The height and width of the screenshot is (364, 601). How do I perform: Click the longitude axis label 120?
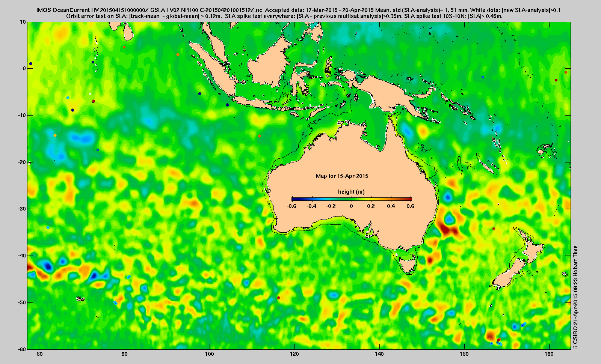pyautogui.click(x=294, y=354)
